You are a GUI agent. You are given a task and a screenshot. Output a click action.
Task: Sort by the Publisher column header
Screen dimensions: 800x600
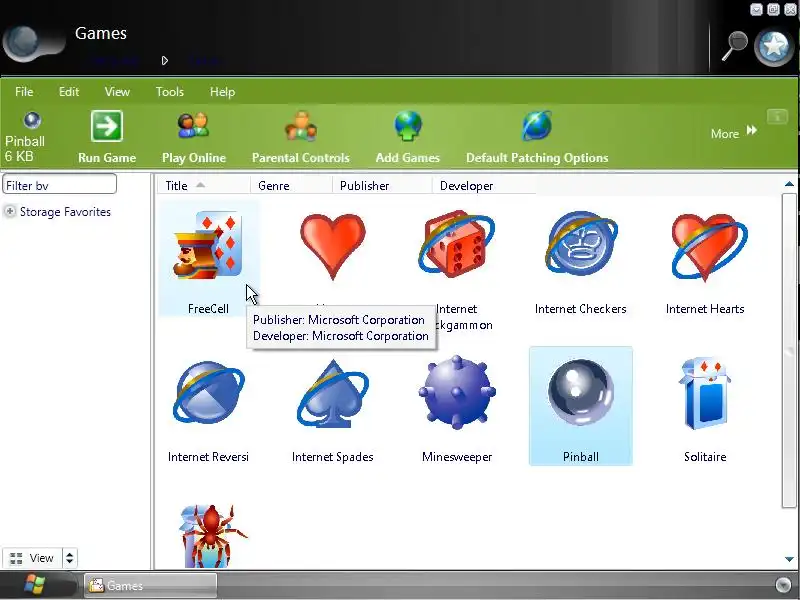pos(382,186)
